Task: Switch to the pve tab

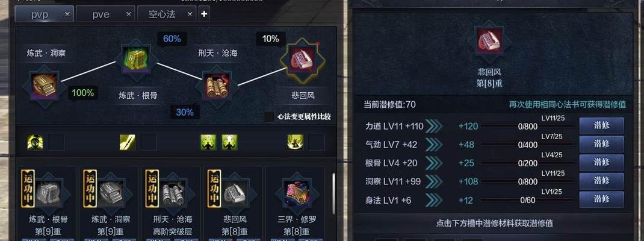Action: coord(101,14)
